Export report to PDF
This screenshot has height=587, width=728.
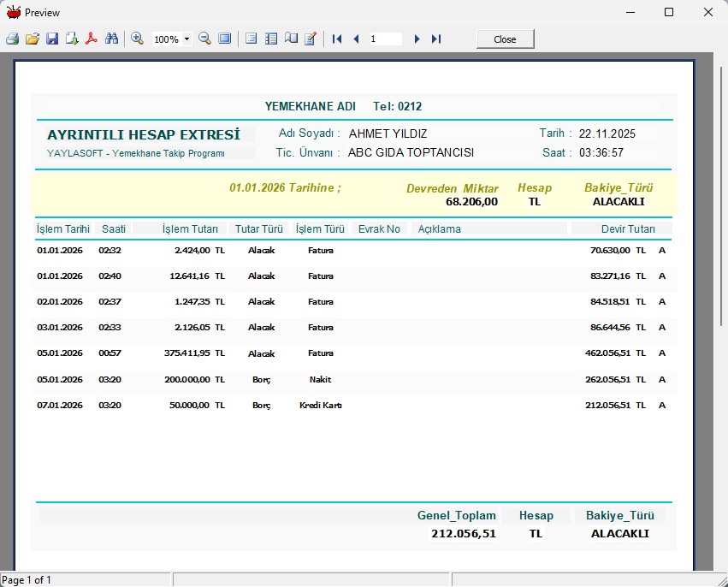92,39
